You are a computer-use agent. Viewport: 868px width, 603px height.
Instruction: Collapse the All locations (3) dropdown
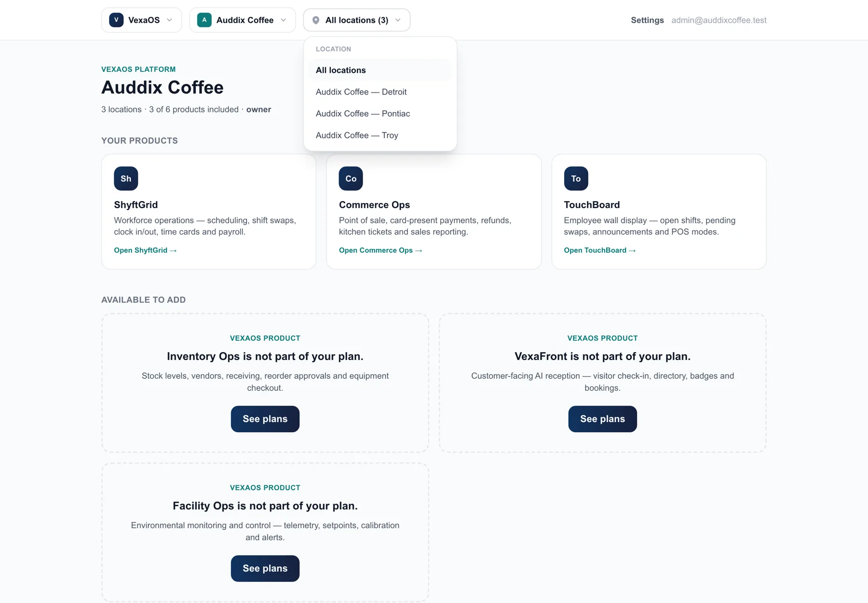pyautogui.click(x=357, y=20)
